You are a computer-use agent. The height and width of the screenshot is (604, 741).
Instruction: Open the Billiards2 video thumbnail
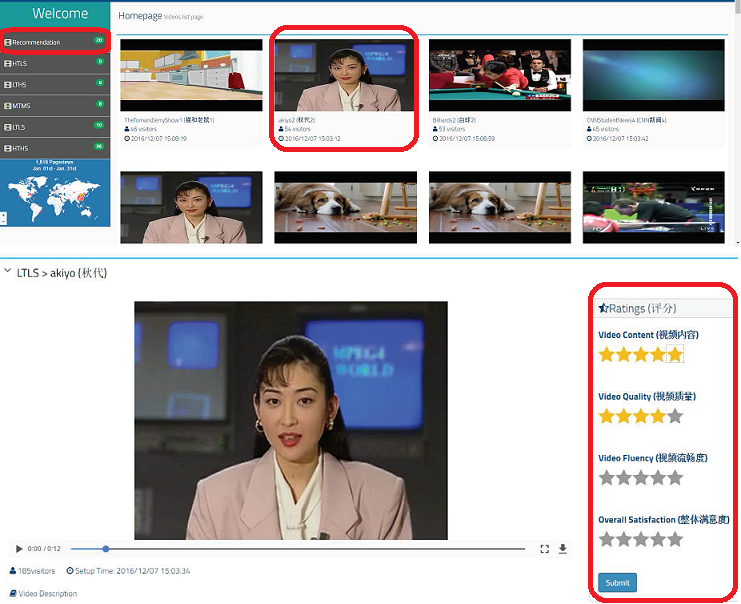tap(499, 75)
